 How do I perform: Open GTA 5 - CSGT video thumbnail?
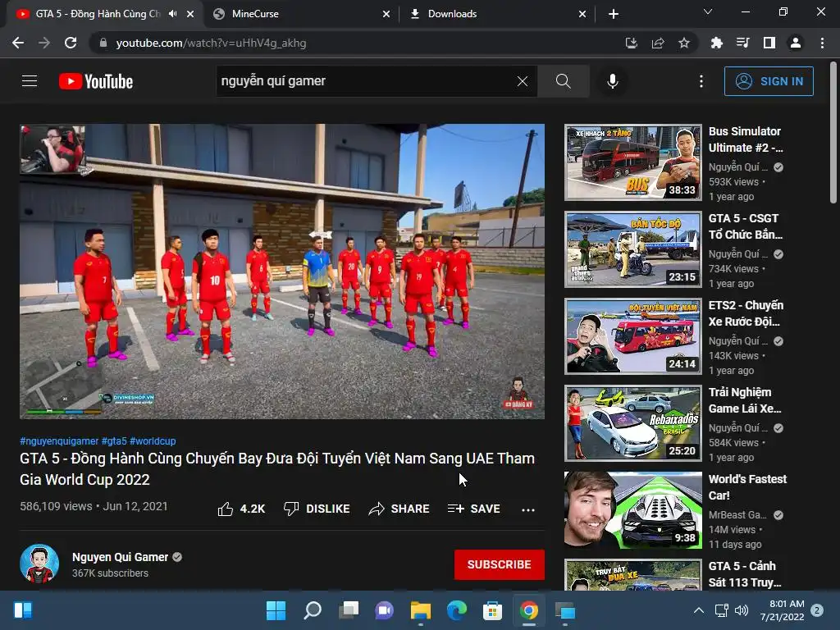(633, 249)
